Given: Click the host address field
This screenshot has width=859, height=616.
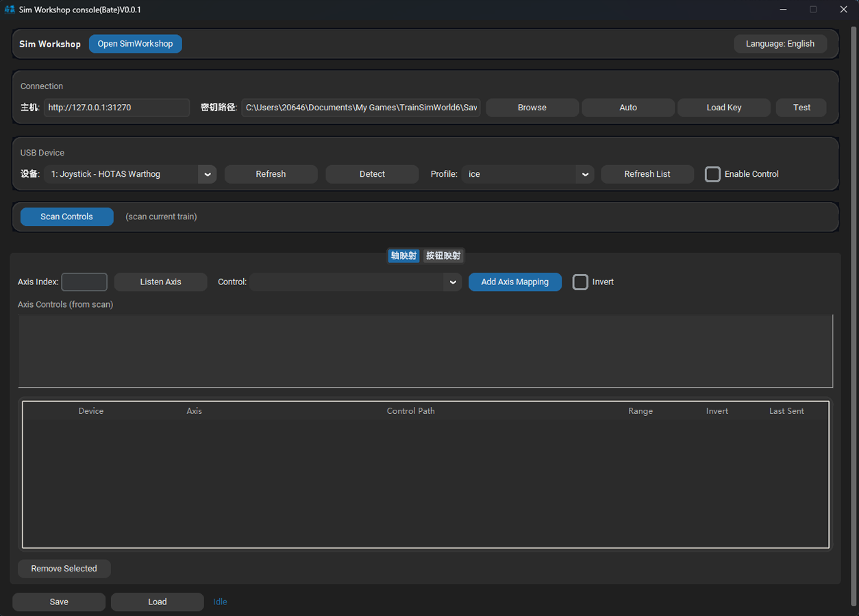Looking at the screenshot, I should coord(116,108).
